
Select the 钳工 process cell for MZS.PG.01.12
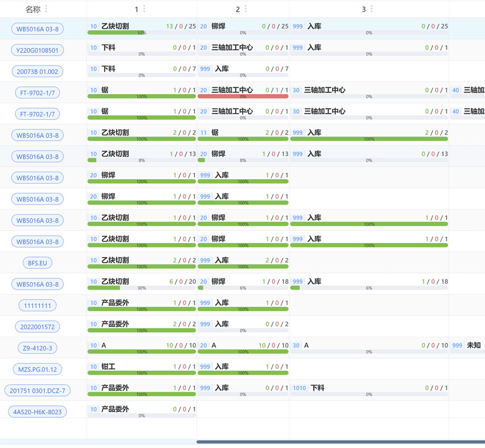pyautogui.click(x=142, y=367)
